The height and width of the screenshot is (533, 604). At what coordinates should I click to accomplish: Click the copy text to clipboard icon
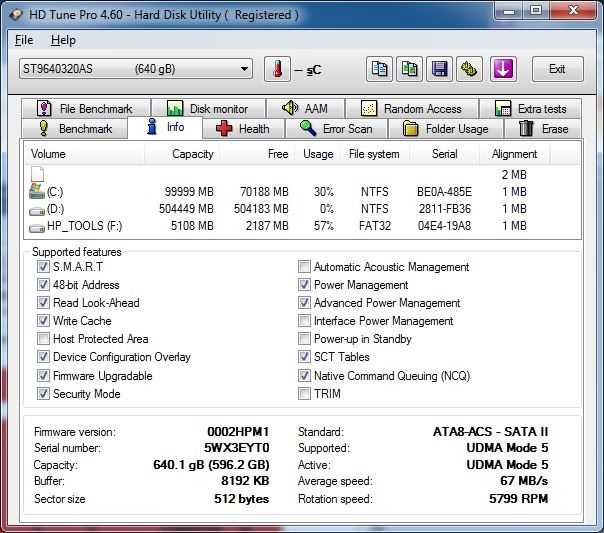click(379, 69)
